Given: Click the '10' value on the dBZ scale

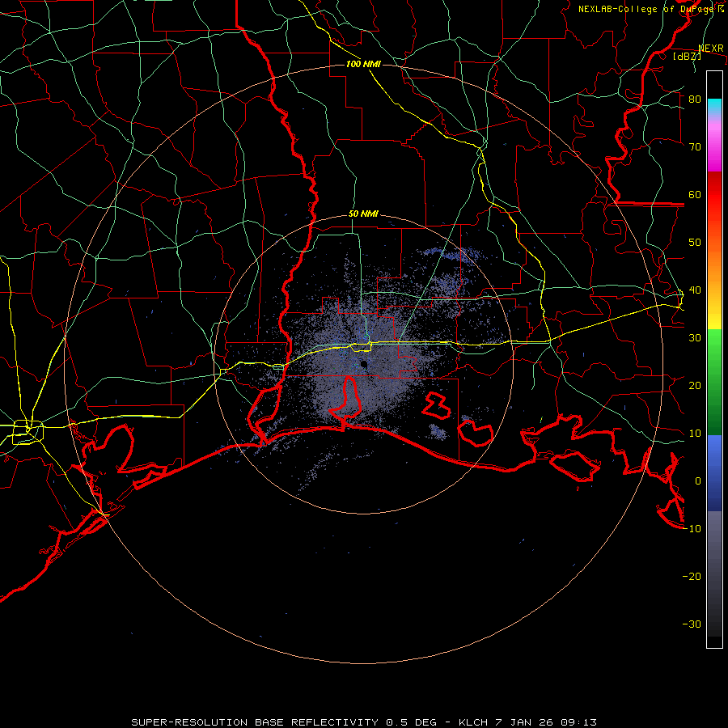Looking at the screenshot, I should [695, 434].
